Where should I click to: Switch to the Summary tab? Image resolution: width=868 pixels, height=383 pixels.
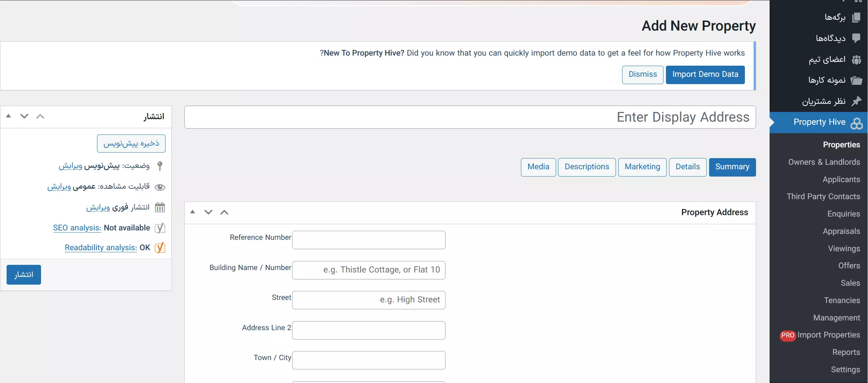(732, 167)
